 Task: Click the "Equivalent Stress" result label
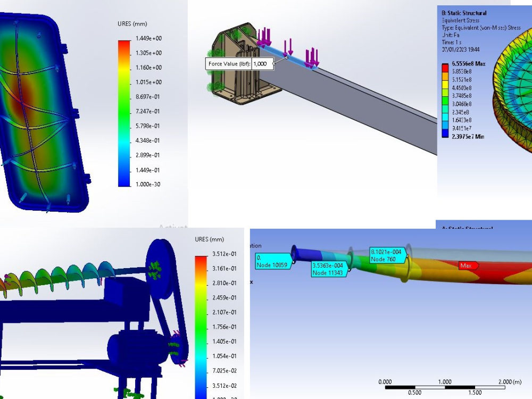pyautogui.click(x=460, y=20)
